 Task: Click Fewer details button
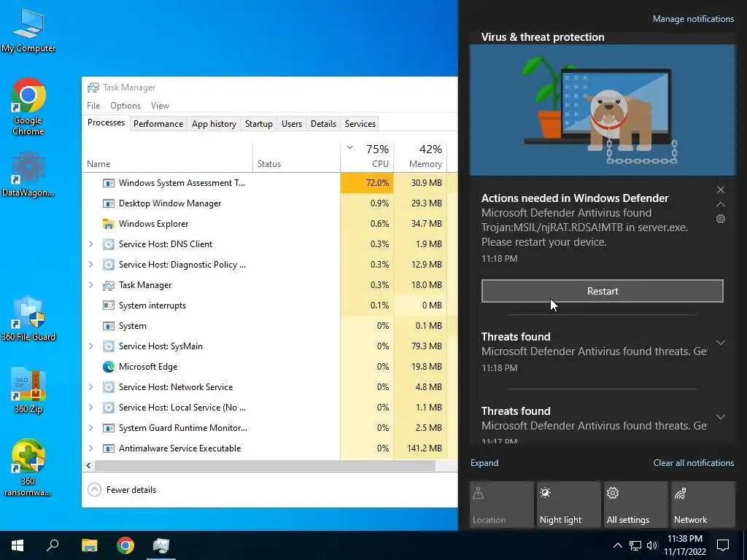(122, 489)
